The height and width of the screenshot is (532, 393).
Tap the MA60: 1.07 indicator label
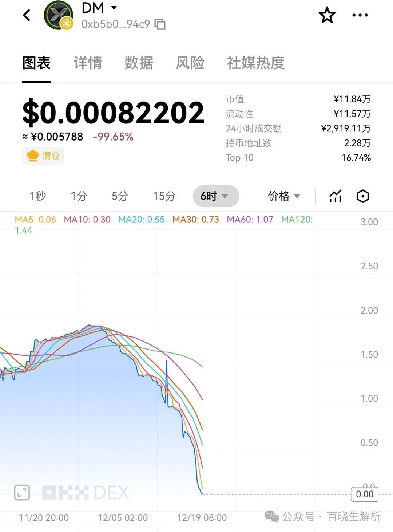click(x=249, y=220)
